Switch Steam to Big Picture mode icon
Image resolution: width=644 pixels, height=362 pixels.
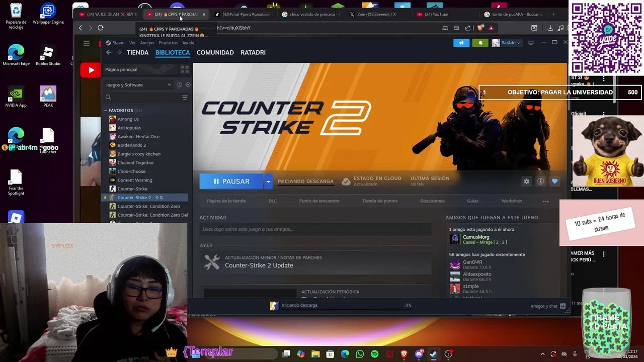(531, 43)
